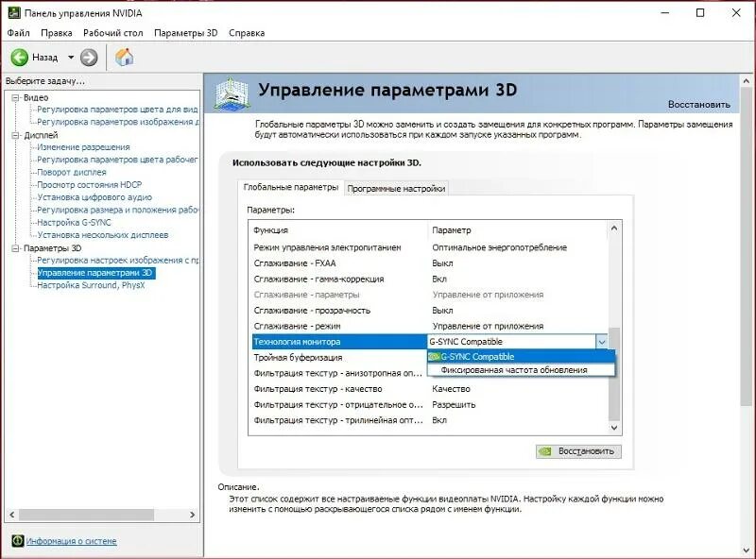Select the Тройная буферизация row
The image size is (756, 559).
[339, 358]
